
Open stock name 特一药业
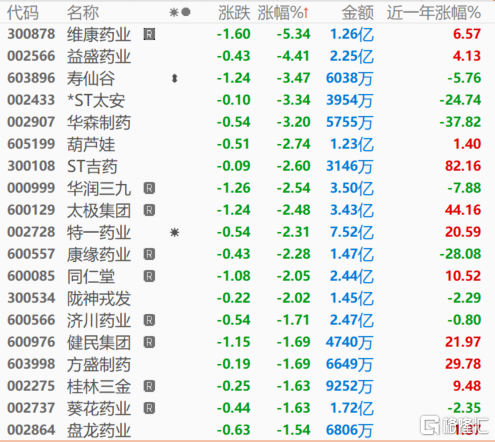tap(99, 232)
